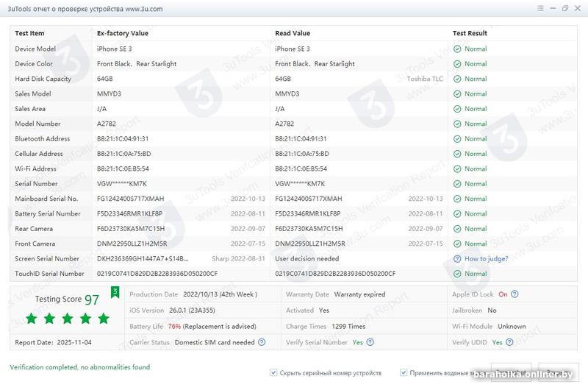Open help icon beside Verify UDID
The height and width of the screenshot is (390, 588).
pyautogui.click(x=509, y=342)
